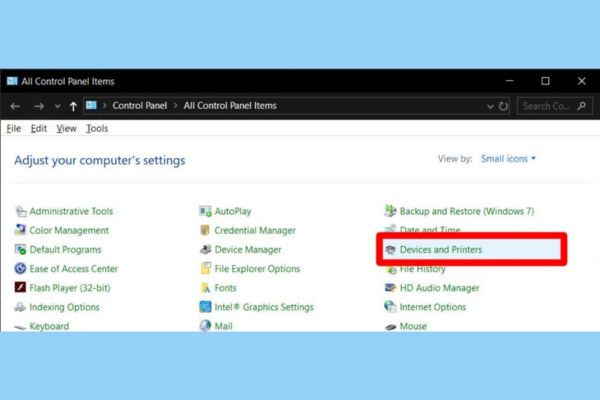The height and width of the screenshot is (400, 600).
Task: Expand the Control Panel breadcrumb chevron
Action: 104,106
